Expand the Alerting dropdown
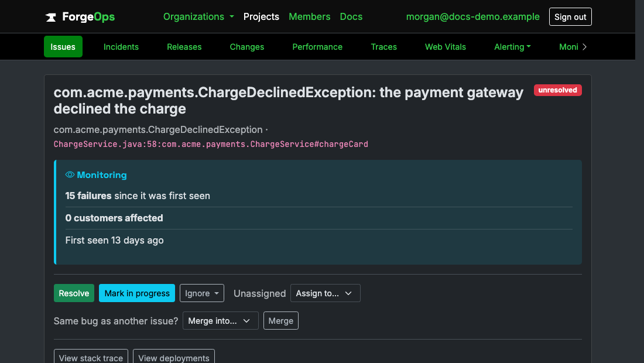Viewport: 644px width, 363px height. (512, 47)
